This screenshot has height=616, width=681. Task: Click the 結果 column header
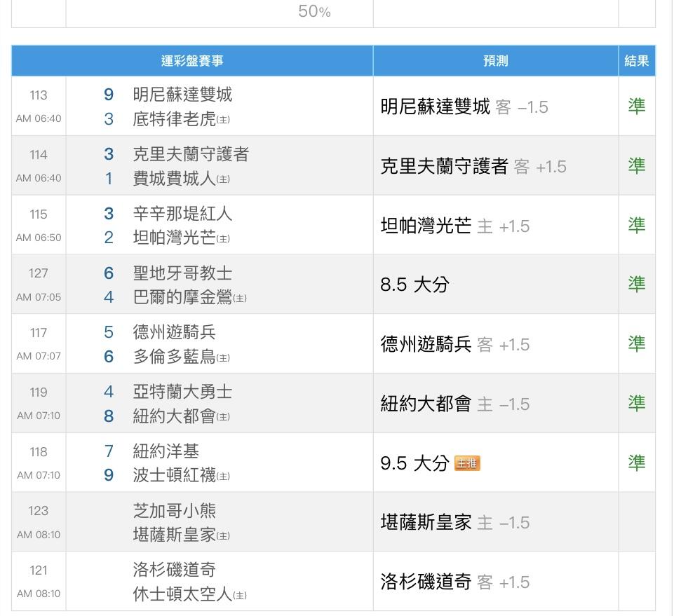pos(637,61)
